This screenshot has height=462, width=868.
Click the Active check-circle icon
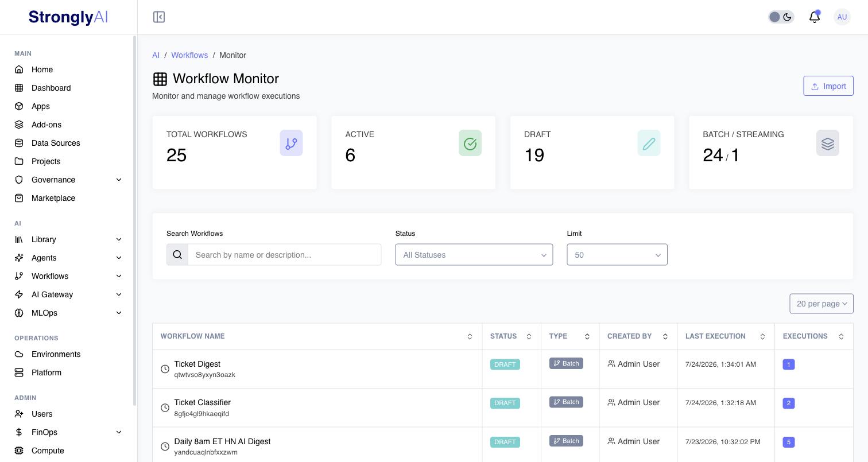[x=470, y=143]
